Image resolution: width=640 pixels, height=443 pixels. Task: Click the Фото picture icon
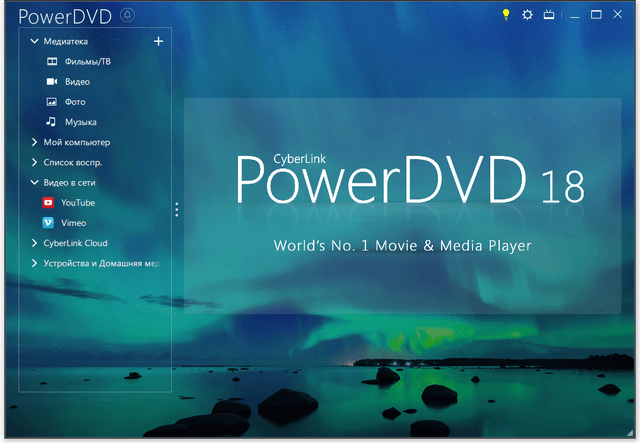point(52,102)
